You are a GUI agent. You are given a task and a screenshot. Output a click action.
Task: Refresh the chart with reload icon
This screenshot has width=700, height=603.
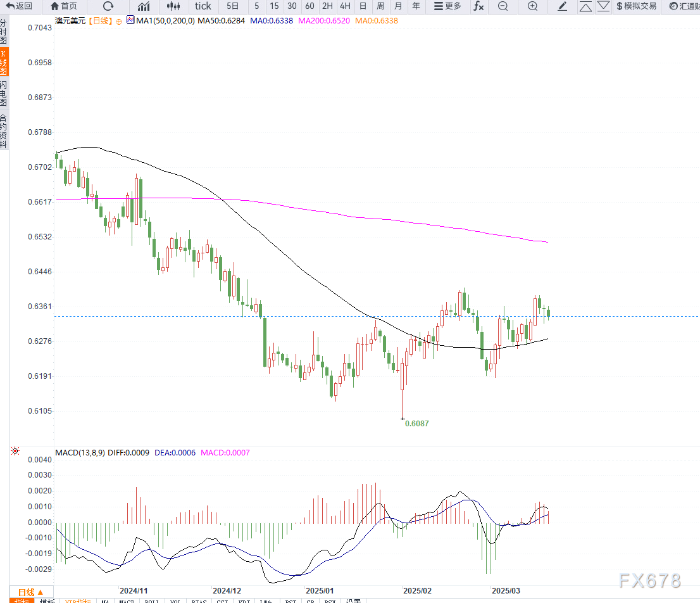[x=108, y=6]
